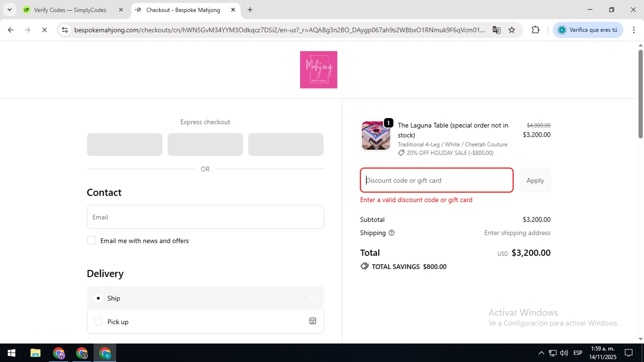644x362 pixels.
Task: Open the active third Chrome taskbar icon
Action: coord(105,353)
